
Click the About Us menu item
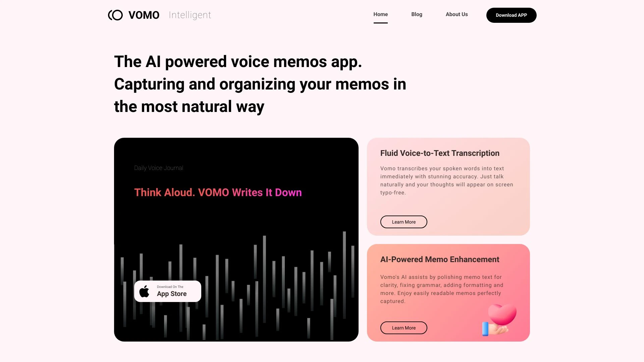(x=457, y=14)
